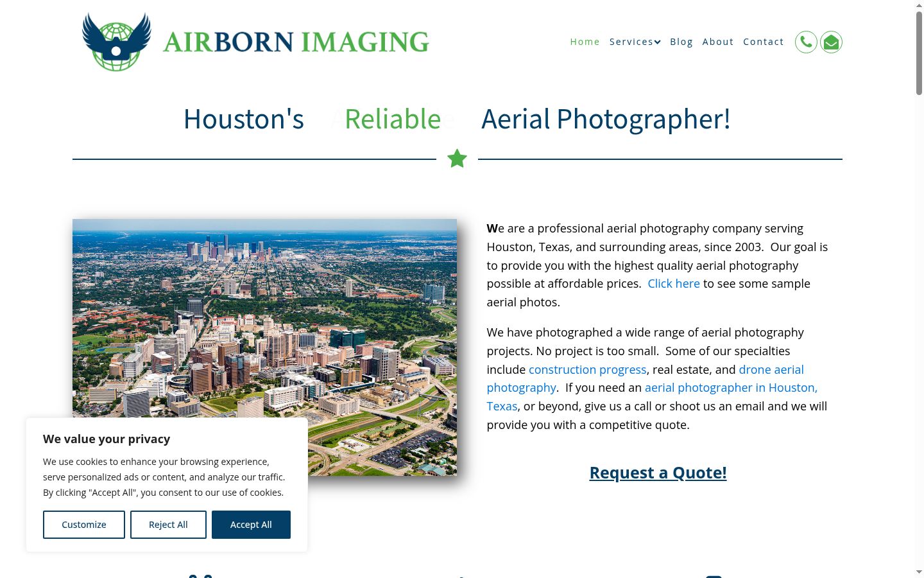Image resolution: width=924 pixels, height=578 pixels.
Task: Open the Home menu item
Action: click(585, 42)
